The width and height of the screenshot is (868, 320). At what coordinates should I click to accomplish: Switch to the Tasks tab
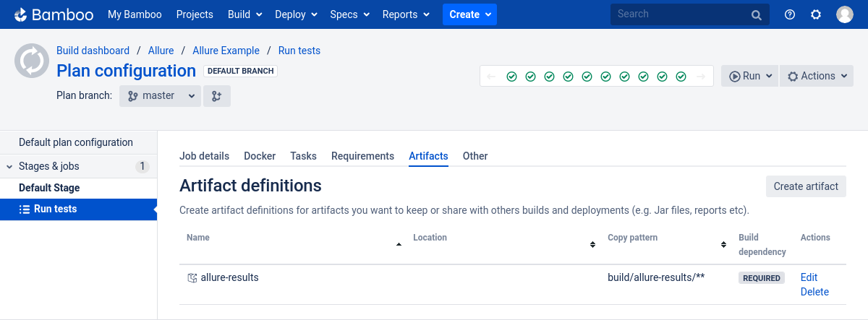pos(303,156)
